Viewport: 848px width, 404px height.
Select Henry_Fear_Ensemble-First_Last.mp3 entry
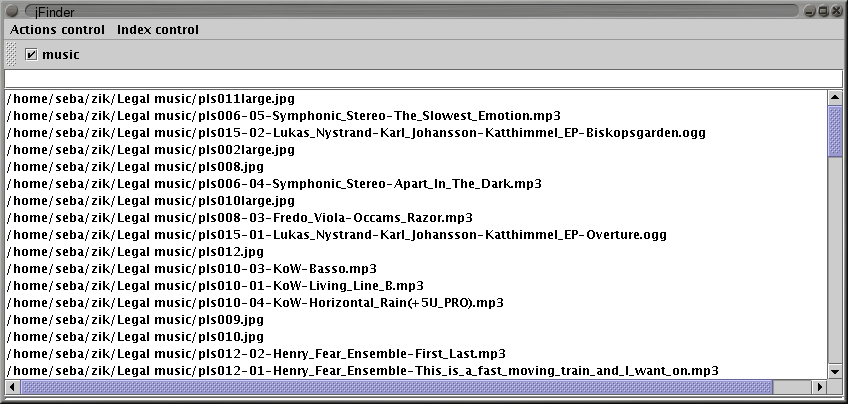click(255, 353)
